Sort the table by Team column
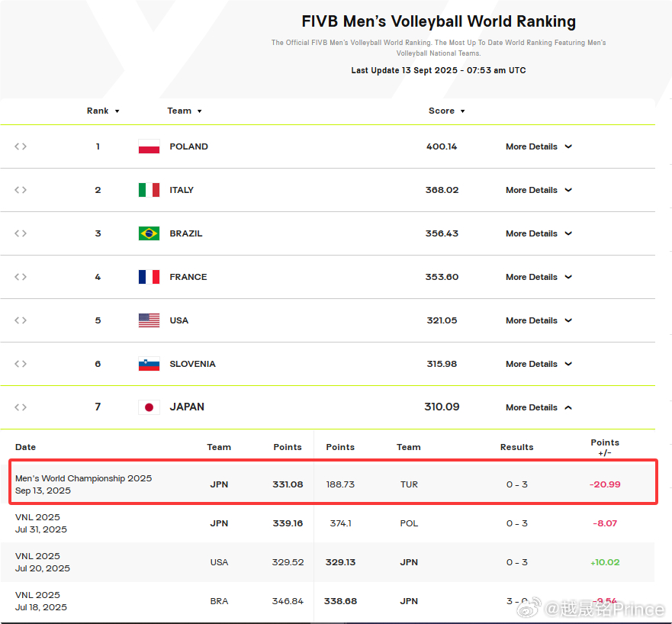The height and width of the screenshot is (624, 672). (x=185, y=111)
